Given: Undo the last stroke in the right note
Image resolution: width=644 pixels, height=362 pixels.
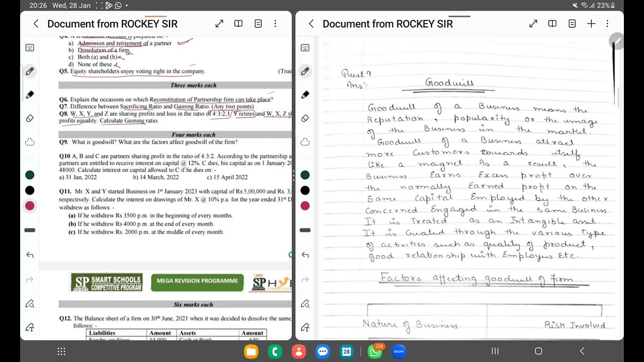Looking at the screenshot, I should click(305, 255).
